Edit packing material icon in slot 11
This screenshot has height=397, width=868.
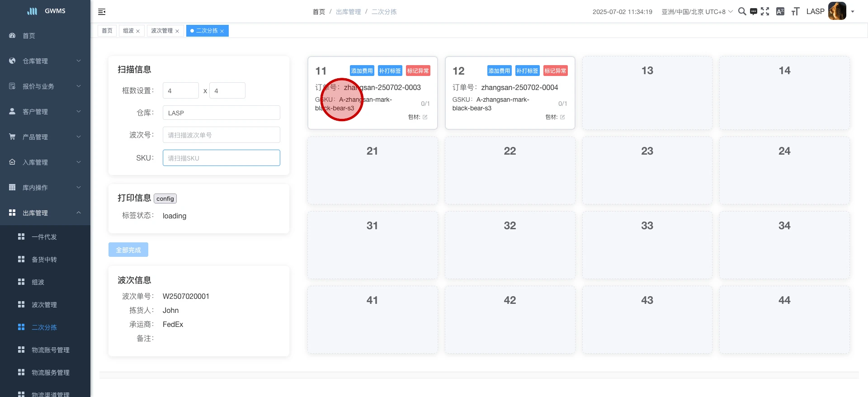click(425, 117)
